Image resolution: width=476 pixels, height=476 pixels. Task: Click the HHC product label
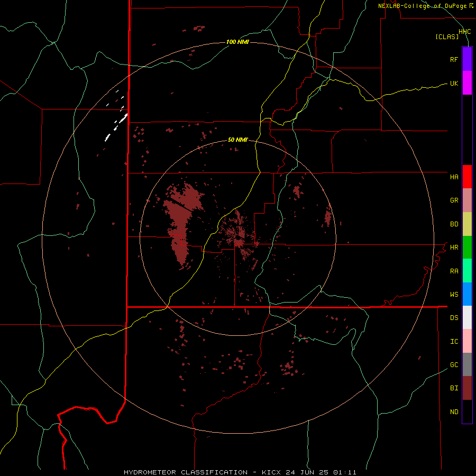[x=465, y=32]
